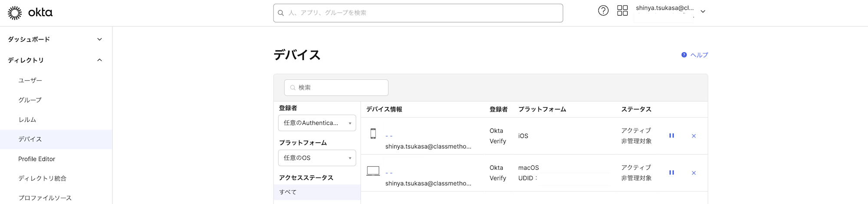Click the プラットフォーム column header in the table

tap(542, 109)
